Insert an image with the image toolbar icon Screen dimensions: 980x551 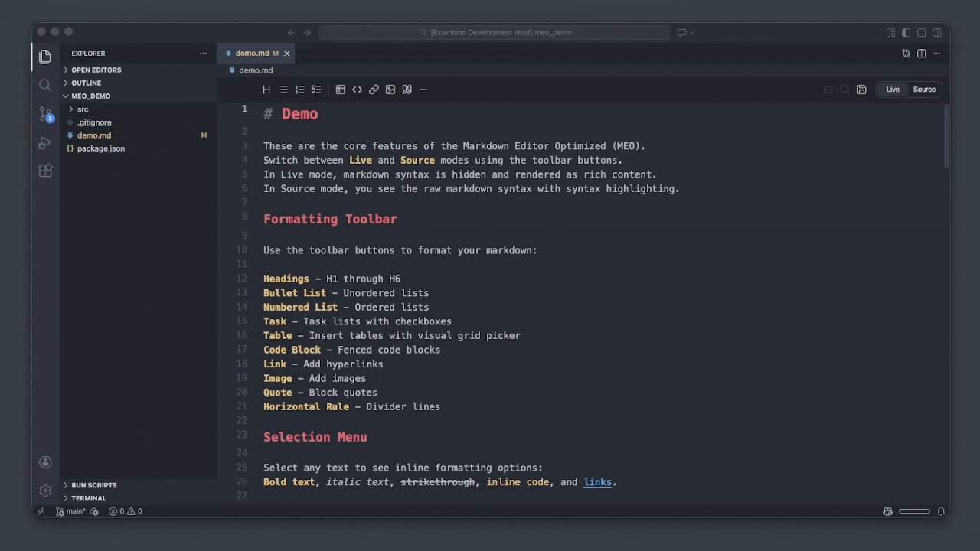point(390,90)
